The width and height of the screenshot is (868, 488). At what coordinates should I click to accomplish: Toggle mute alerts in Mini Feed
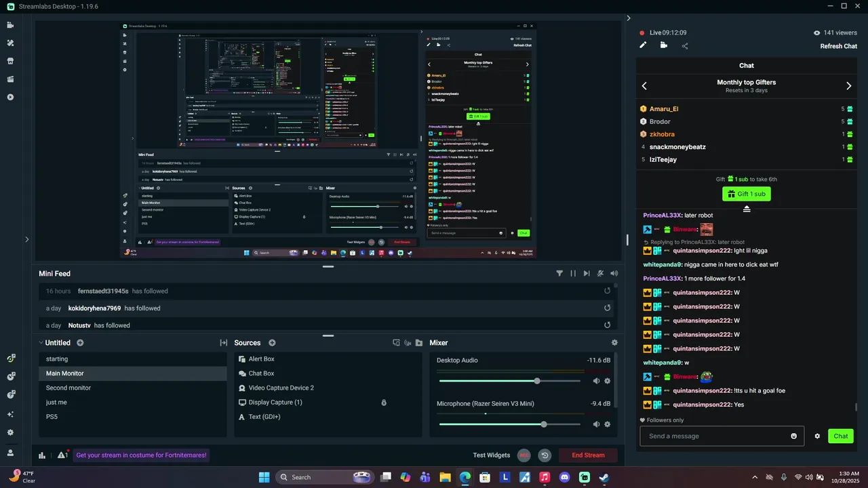(x=600, y=273)
